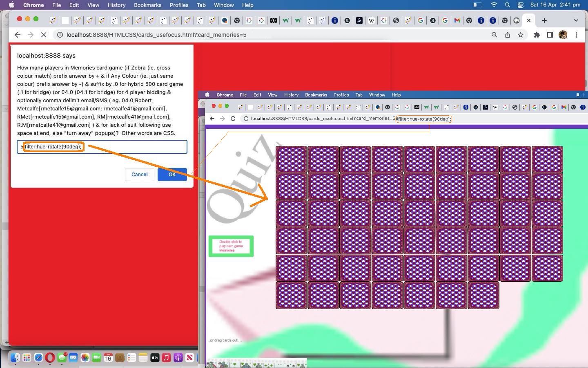Open the zoom magnifier in address bar
This screenshot has width=588, height=368.
click(x=494, y=35)
